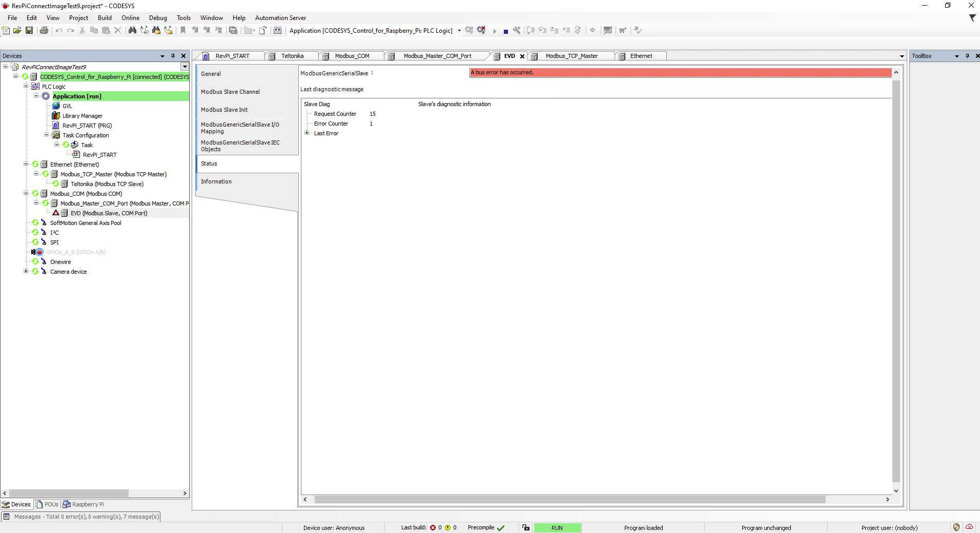The image size is (980, 533).
Task: Close the EVD editor tab
Action: [x=522, y=56]
